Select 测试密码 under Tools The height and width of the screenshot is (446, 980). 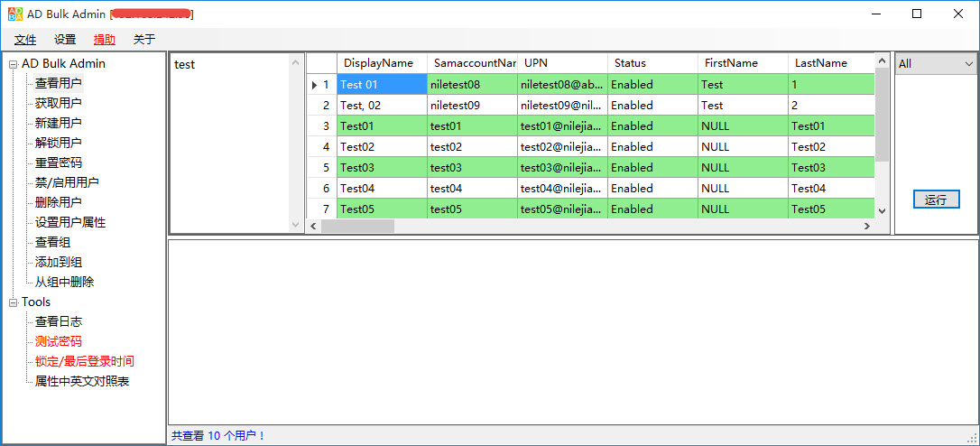point(59,341)
